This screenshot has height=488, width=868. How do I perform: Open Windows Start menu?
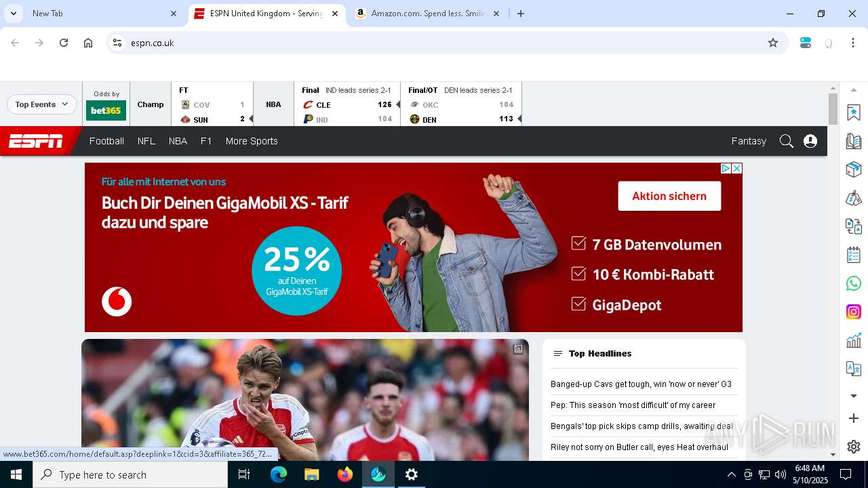click(x=16, y=474)
